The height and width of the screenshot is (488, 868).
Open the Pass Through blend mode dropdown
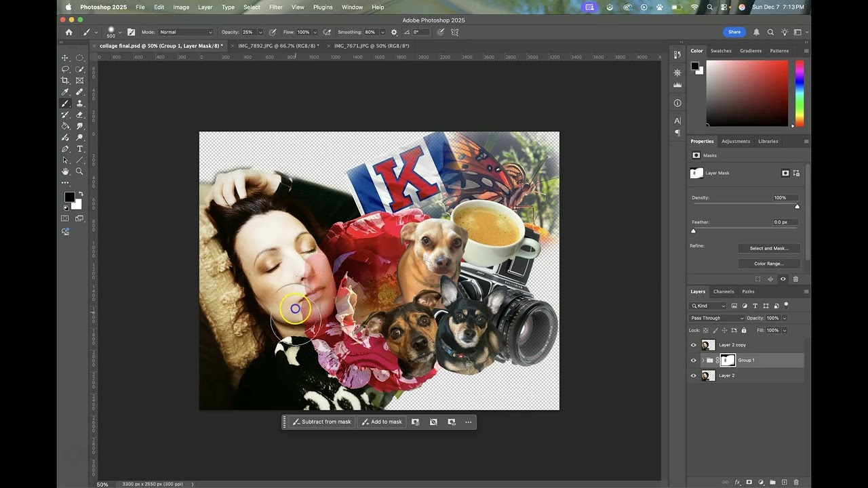coord(717,318)
